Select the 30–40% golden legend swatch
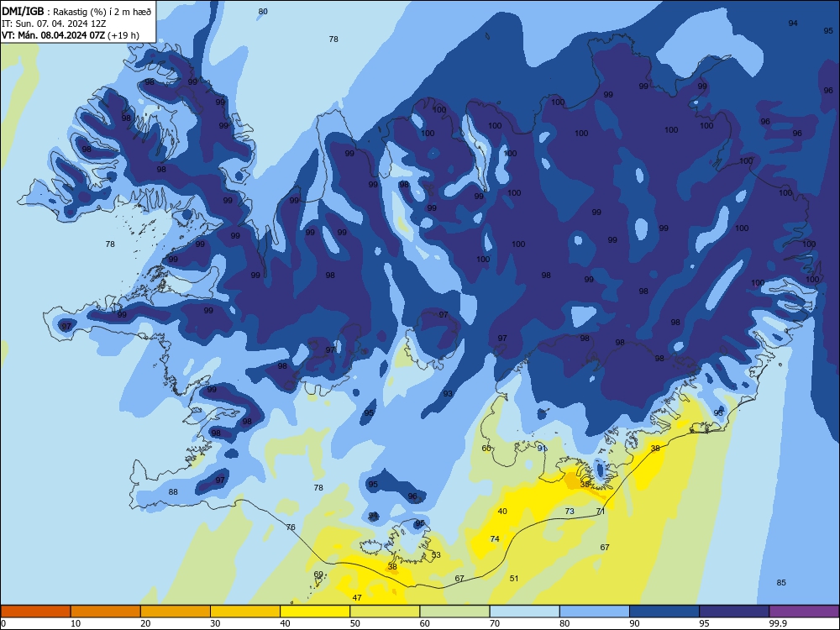840x630 pixels. pyautogui.click(x=245, y=612)
